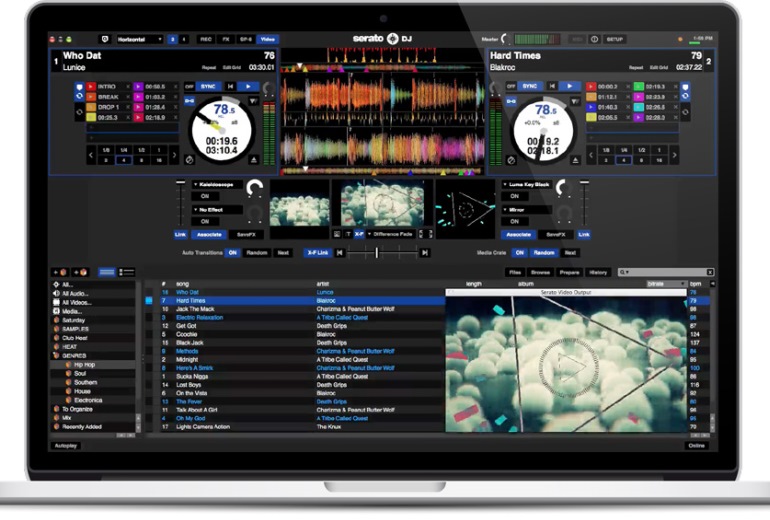The image size is (770, 520).
Task: Add a new crate
Action: pos(60,272)
